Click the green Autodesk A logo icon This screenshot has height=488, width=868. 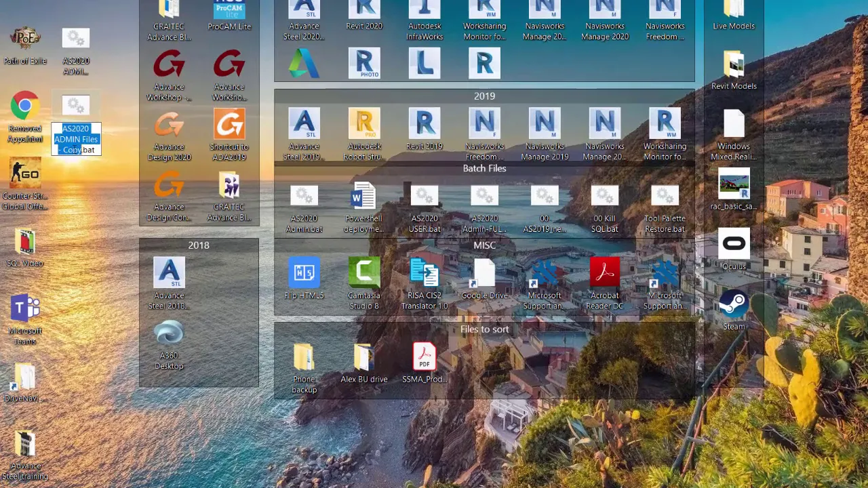(304, 64)
